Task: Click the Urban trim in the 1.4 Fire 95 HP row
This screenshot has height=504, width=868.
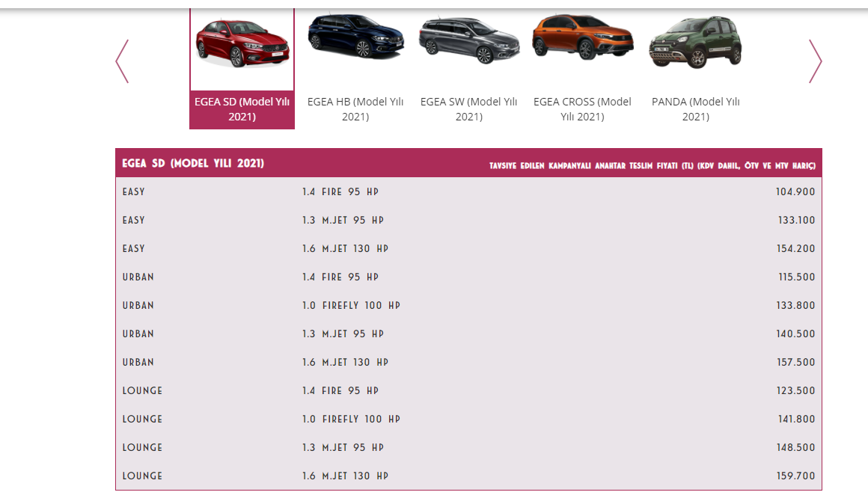Action: tap(138, 277)
